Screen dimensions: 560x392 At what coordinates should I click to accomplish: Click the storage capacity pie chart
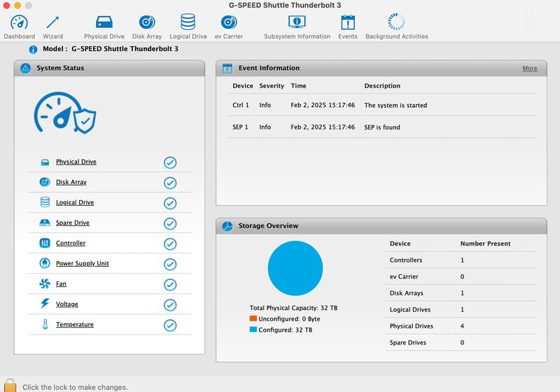295,269
